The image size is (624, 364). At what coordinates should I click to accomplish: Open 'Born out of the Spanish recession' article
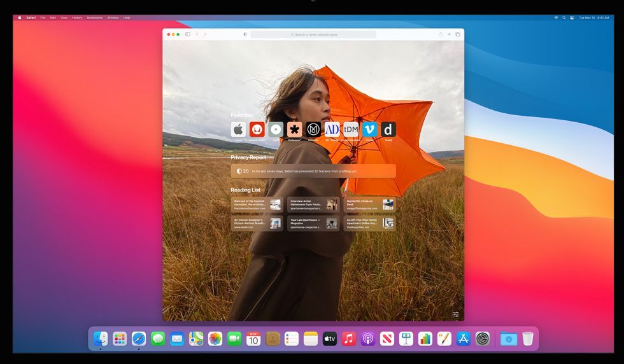(257, 204)
